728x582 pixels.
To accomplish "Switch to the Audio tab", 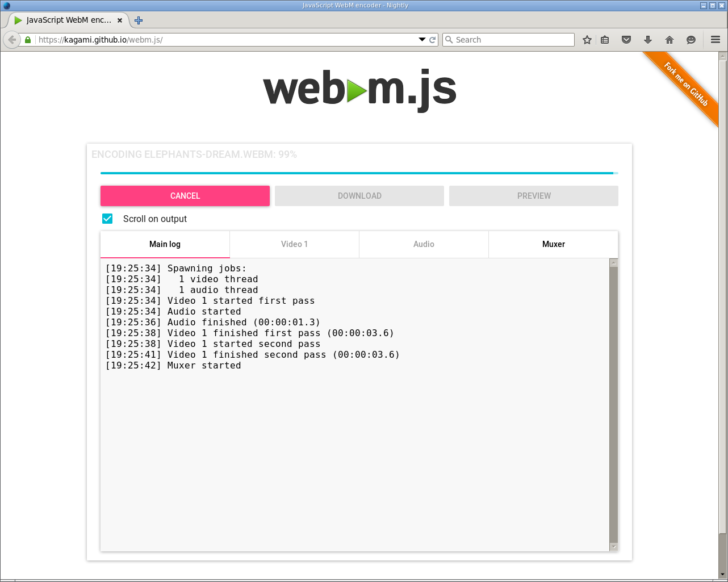I will point(424,244).
